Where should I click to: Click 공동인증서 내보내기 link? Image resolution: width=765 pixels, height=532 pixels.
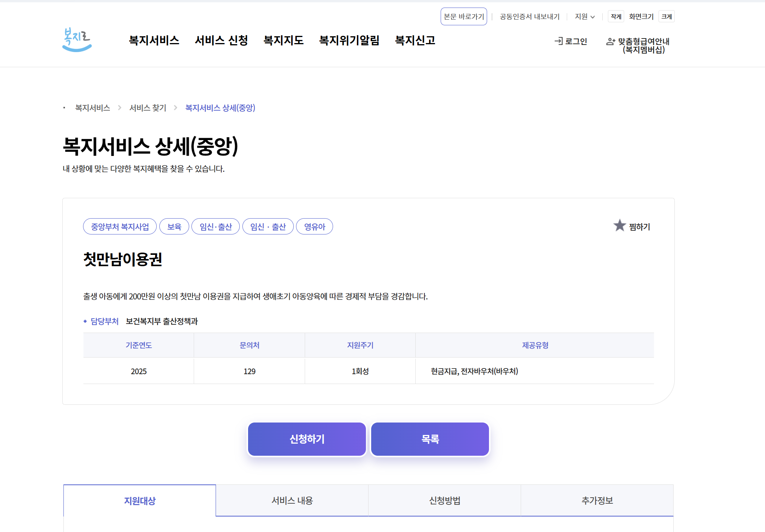pos(529,17)
